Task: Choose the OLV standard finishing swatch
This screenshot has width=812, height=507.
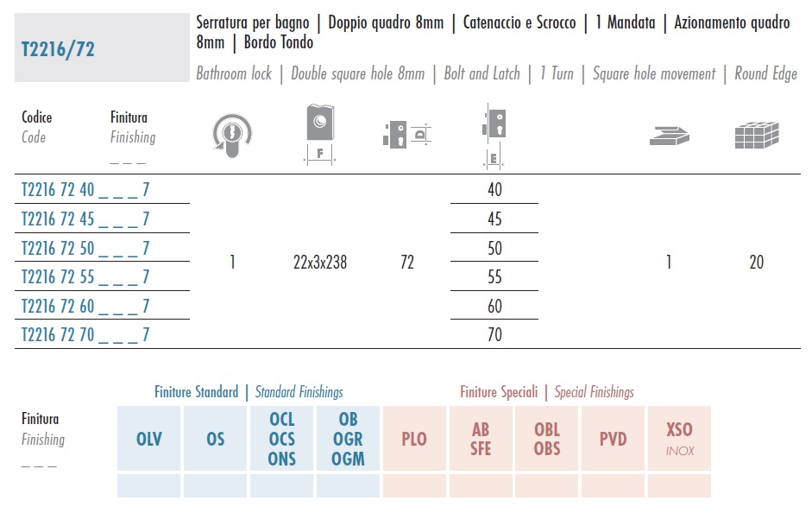Action: click(149, 439)
